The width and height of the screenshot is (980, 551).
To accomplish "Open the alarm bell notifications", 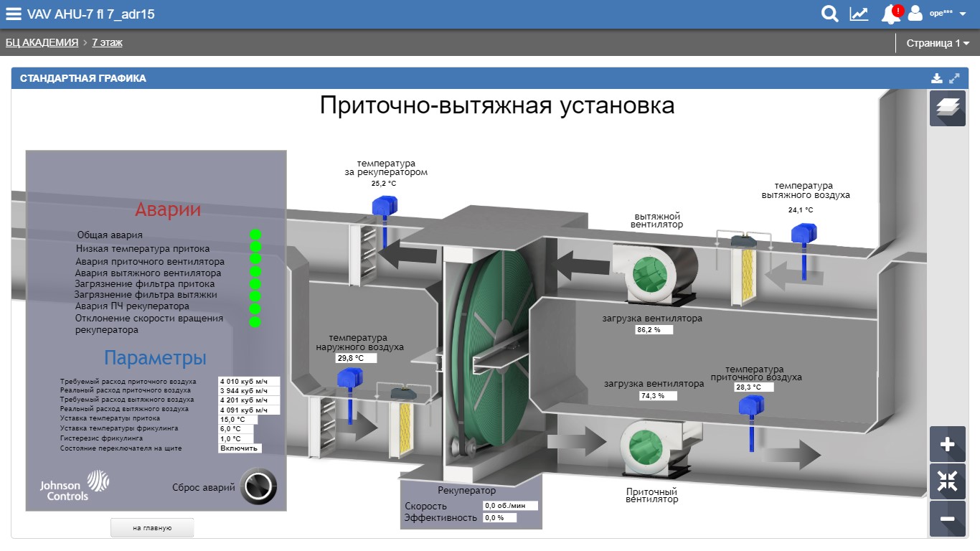I will [892, 14].
